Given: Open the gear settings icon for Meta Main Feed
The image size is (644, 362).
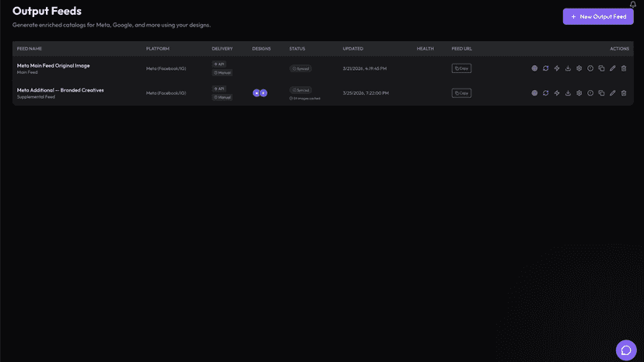Looking at the screenshot, I should (579, 68).
